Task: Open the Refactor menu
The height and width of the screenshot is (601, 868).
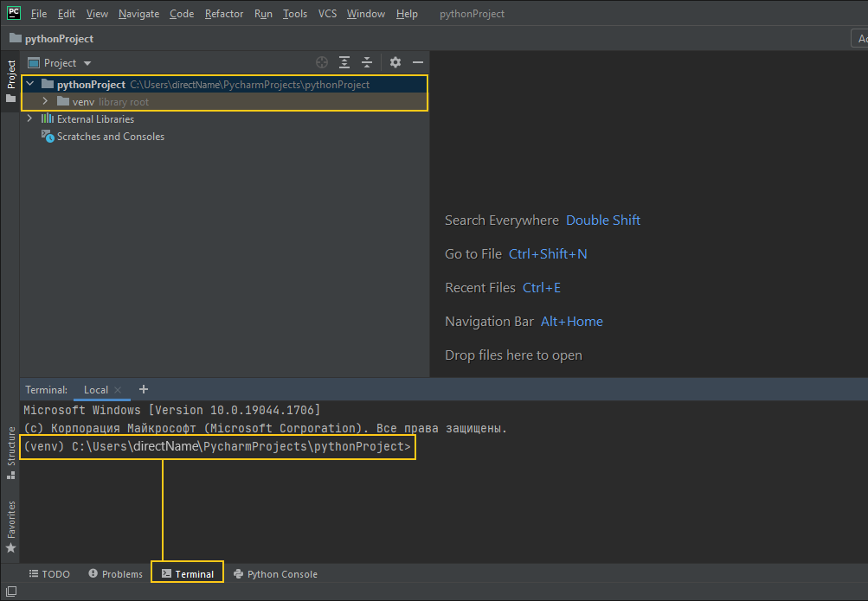Action: pyautogui.click(x=223, y=14)
